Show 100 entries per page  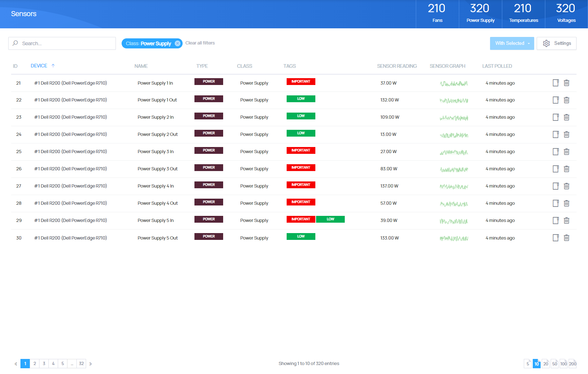[564, 364]
